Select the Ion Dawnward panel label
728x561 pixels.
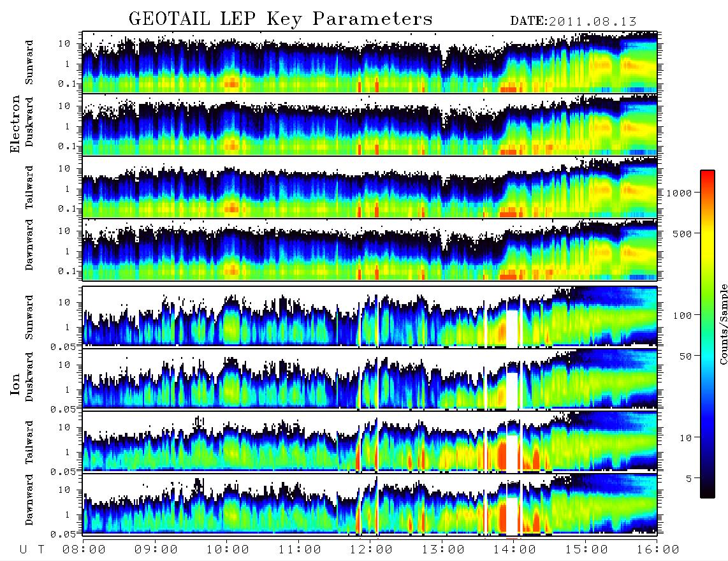pyautogui.click(x=29, y=500)
